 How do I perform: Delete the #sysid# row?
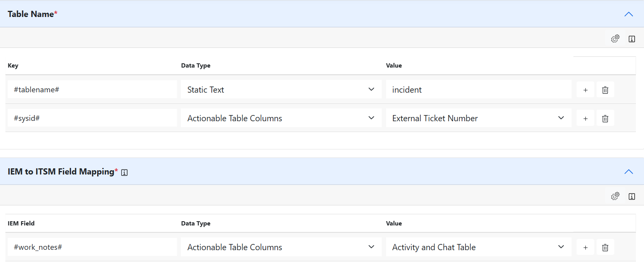pyautogui.click(x=605, y=119)
